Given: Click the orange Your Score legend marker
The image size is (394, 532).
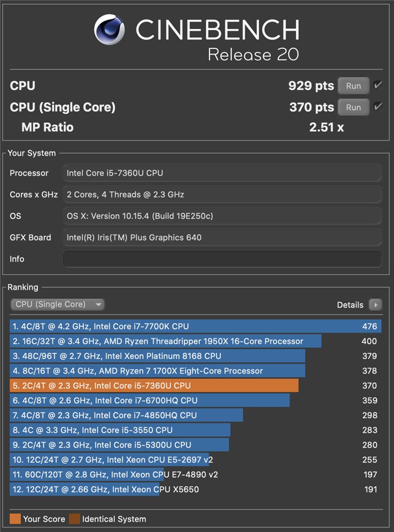Looking at the screenshot, I should pyautogui.click(x=15, y=519).
